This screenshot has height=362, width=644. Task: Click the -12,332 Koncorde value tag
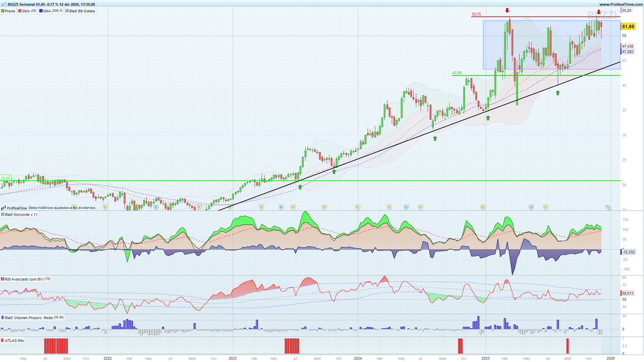[628, 252]
